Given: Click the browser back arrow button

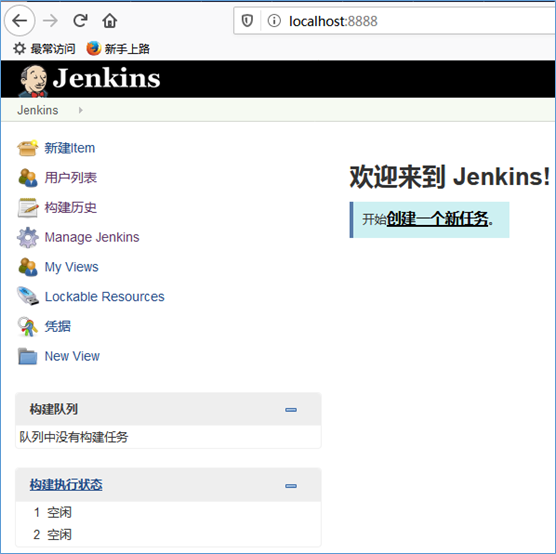Looking at the screenshot, I should tap(20, 21).
